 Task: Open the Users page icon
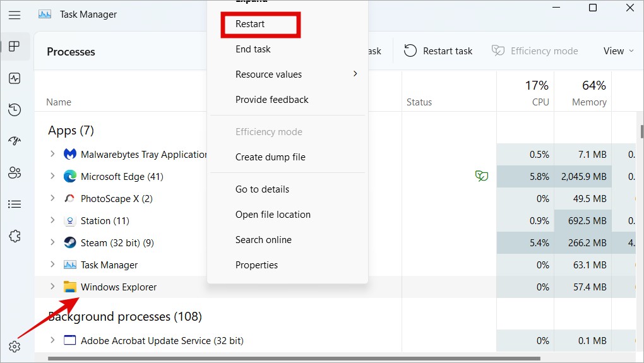point(15,172)
